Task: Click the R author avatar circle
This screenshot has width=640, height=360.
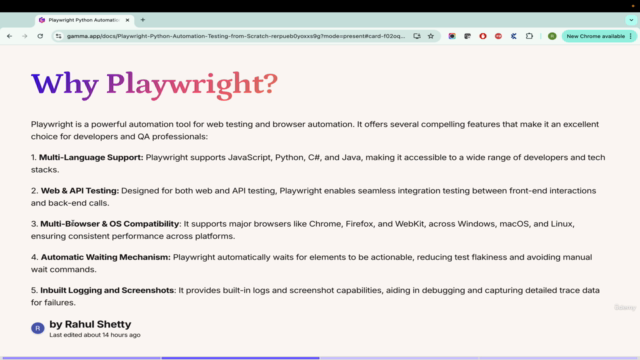Action: (x=38, y=328)
